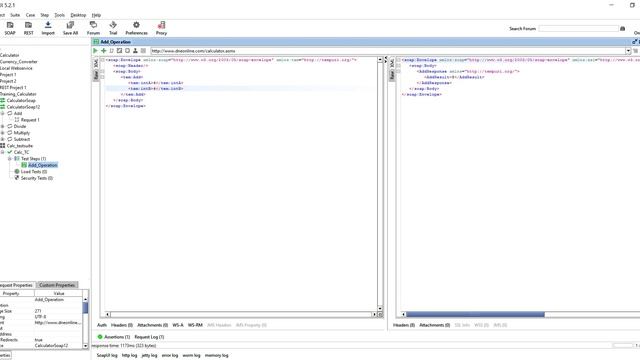Viewport: 640px width, 360px height.
Task: Expand the Subtract operation node
Action: coord(2,139)
